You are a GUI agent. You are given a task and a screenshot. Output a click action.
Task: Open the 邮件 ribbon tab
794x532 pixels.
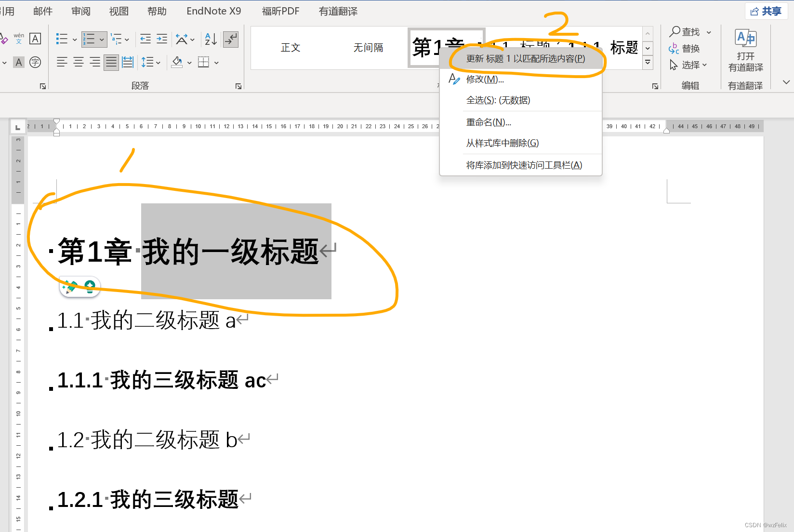pyautogui.click(x=43, y=11)
